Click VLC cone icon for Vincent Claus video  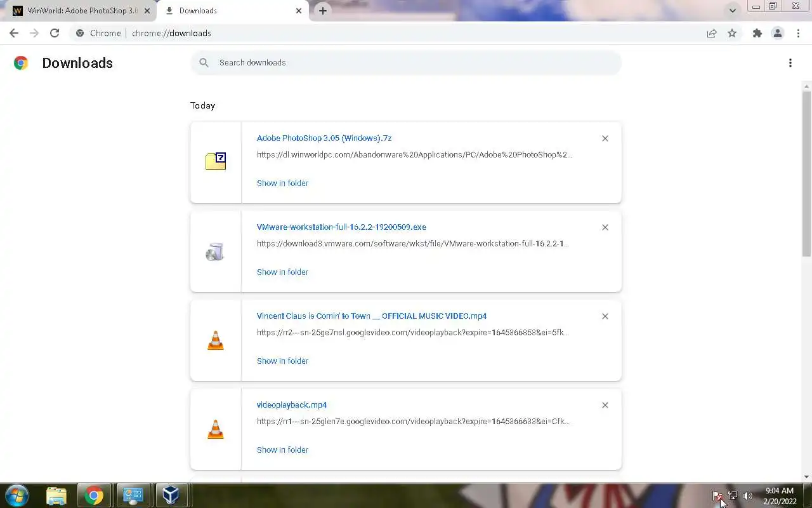point(216,341)
